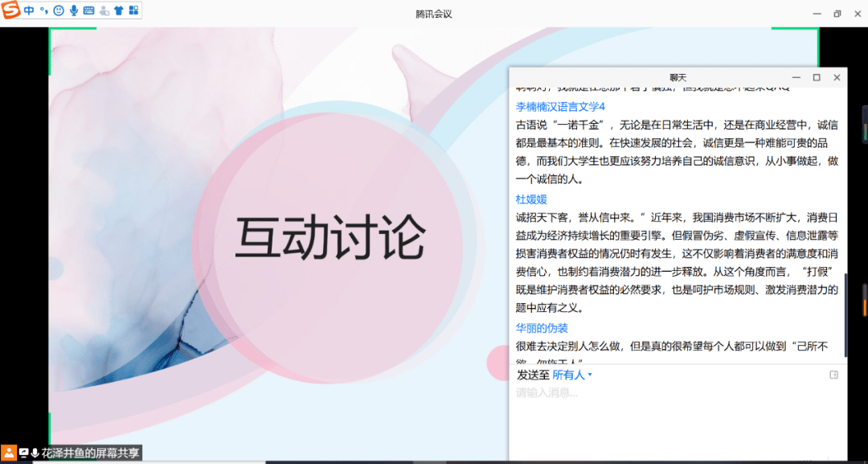Click Sogou user account icon
The height and width of the screenshot is (464, 868).
pyautogui.click(x=104, y=10)
